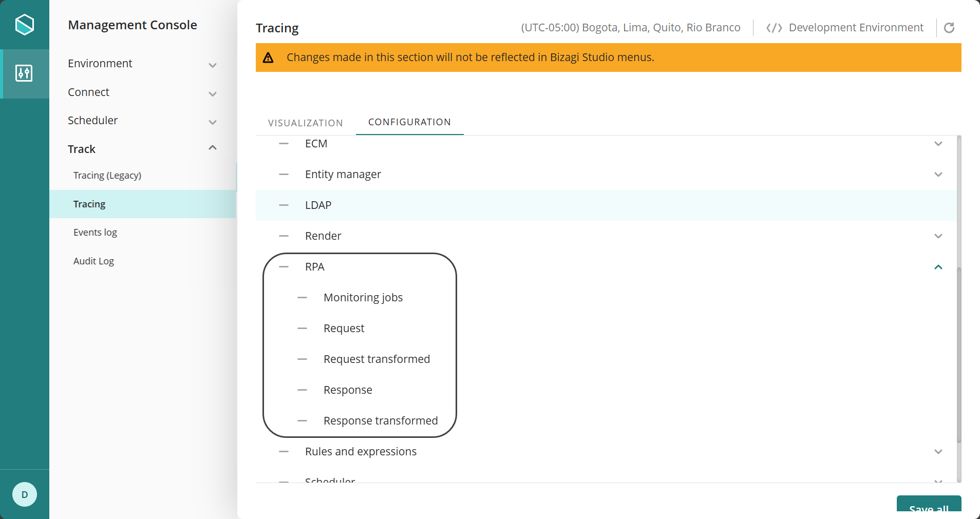Viewport: 980px width, 519px height.
Task: Select the Configuration tab
Action: coord(409,122)
